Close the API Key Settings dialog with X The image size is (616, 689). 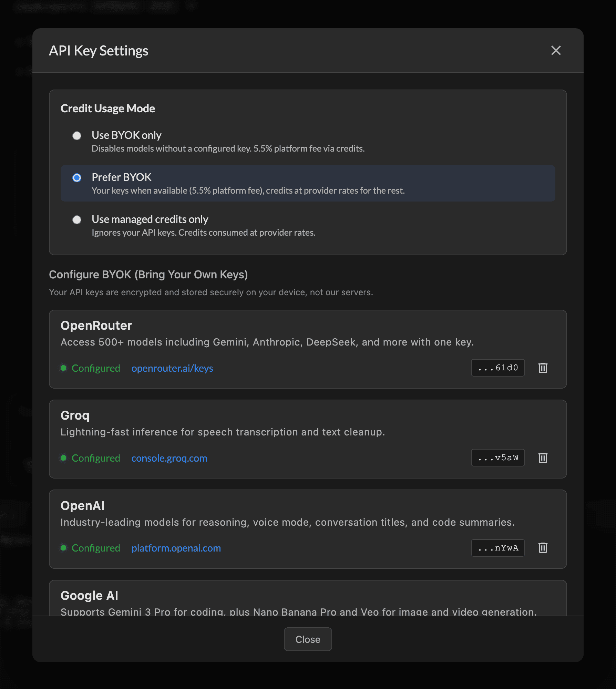(556, 51)
